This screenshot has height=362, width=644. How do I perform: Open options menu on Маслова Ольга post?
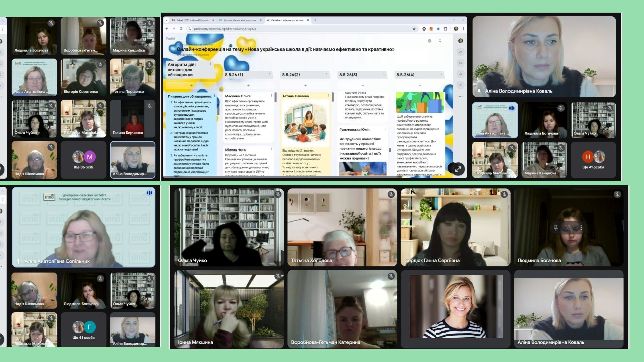[x=271, y=96]
